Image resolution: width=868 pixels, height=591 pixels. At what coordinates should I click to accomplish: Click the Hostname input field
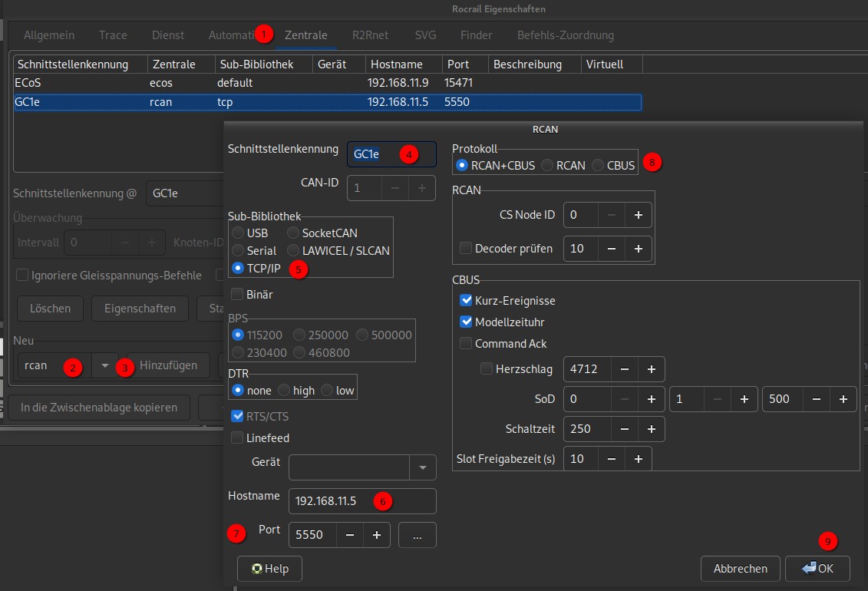361,501
